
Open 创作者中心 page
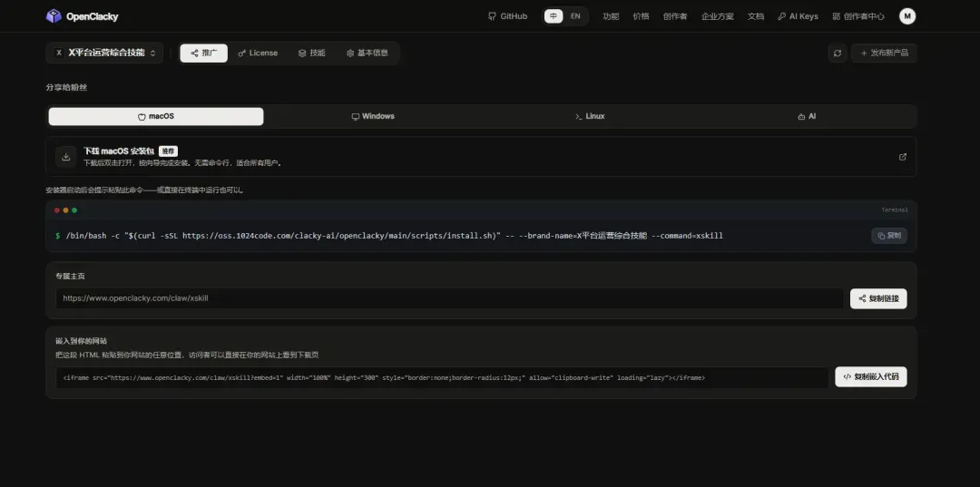point(858,16)
